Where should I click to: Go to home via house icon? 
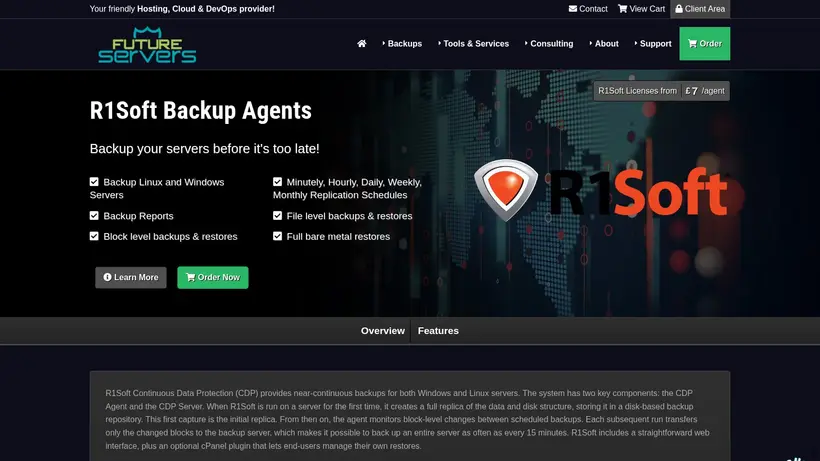click(x=361, y=43)
